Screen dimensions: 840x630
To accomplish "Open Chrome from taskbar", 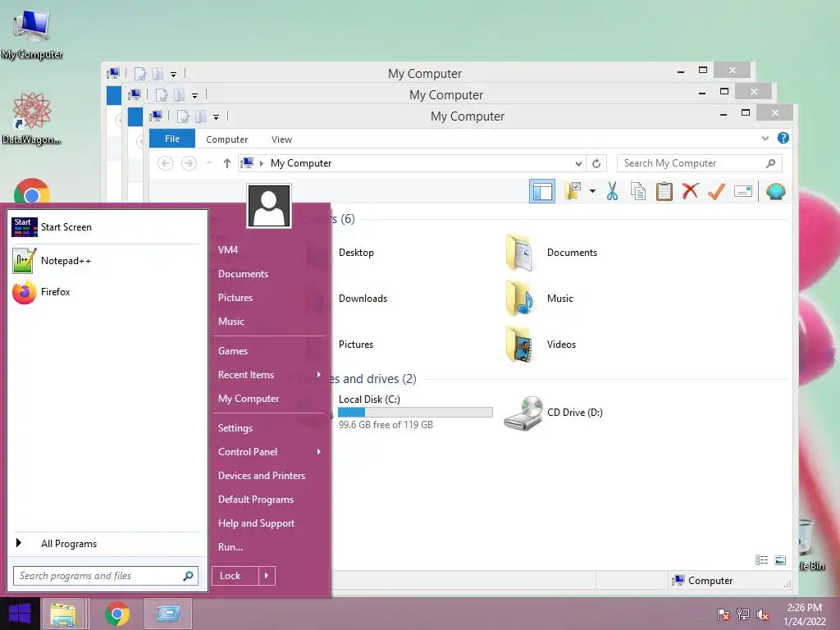I will (x=116, y=614).
